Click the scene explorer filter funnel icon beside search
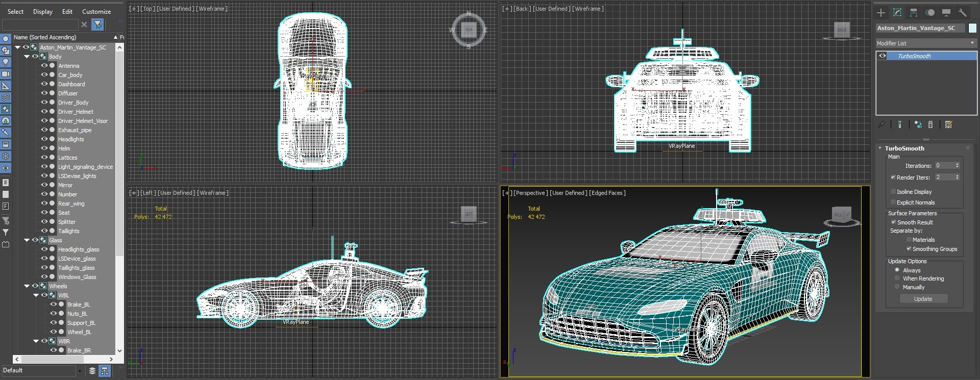The image size is (980, 380). click(x=97, y=24)
